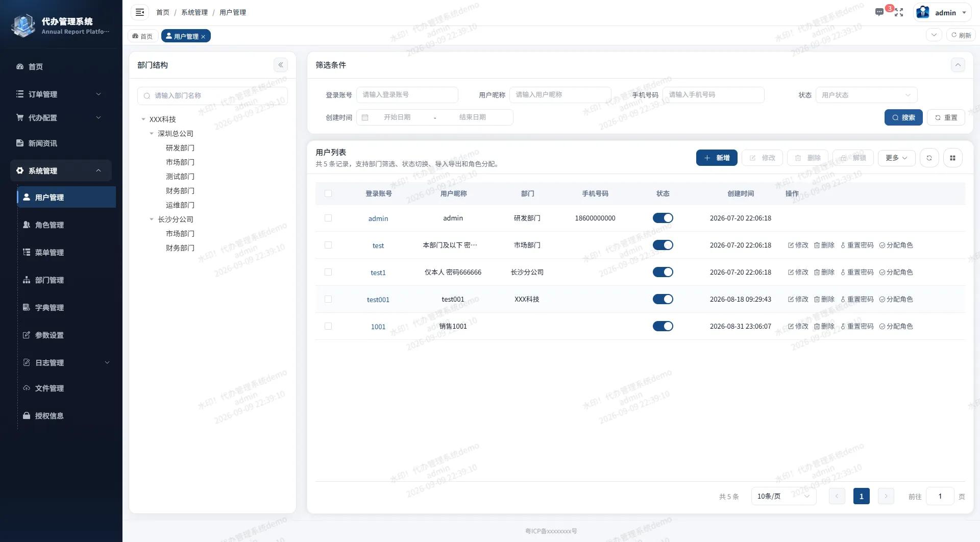Open 菜单管理 in the sidebar
Viewport: 980px width, 542px height.
coord(66,252)
